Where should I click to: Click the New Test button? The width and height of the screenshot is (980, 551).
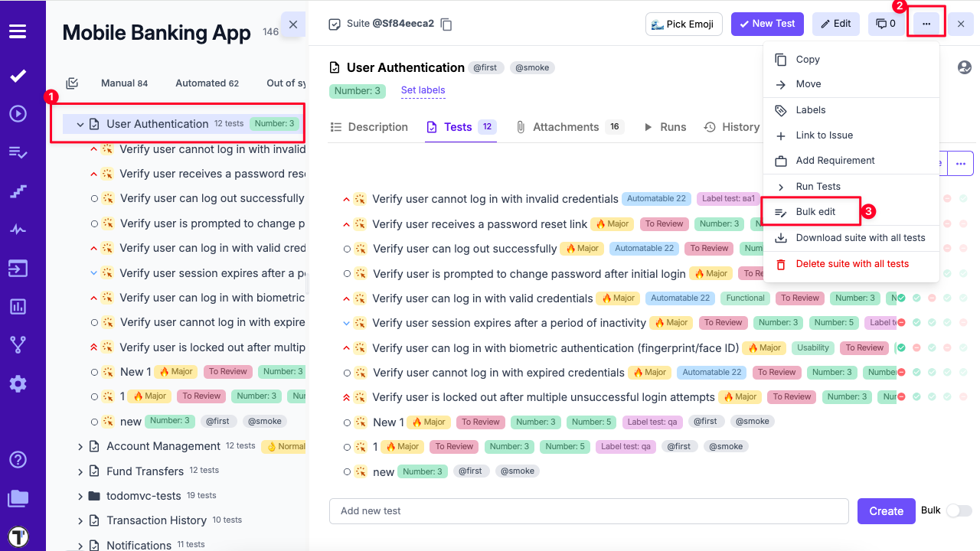(766, 24)
